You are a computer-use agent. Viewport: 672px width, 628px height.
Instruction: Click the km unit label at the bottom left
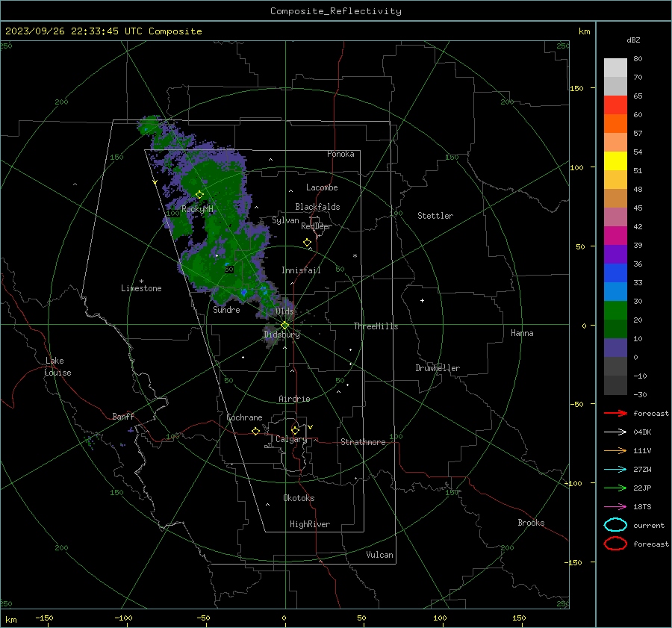(x=10, y=620)
